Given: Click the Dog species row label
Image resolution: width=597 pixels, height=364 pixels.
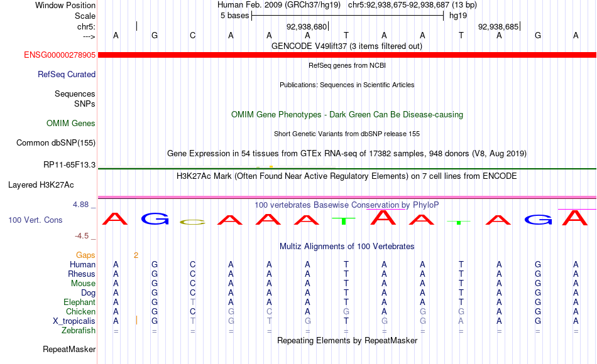Looking at the screenshot, I should click(x=88, y=293).
